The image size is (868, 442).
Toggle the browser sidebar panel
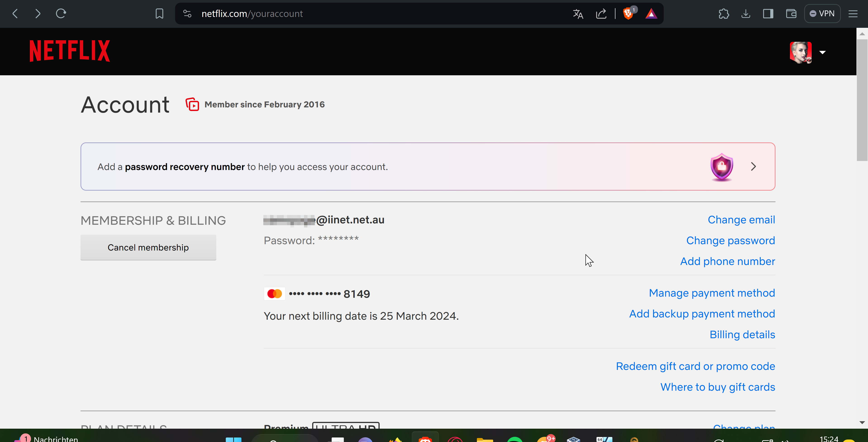coord(768,14)
